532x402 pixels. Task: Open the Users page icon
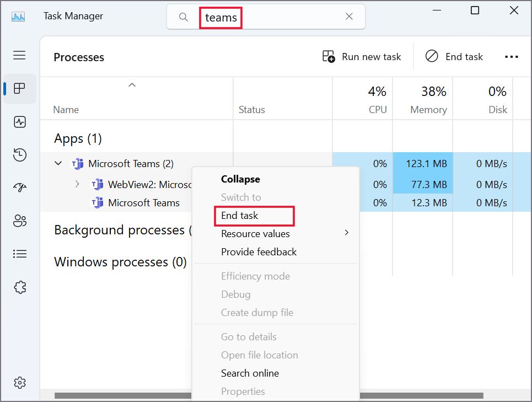click(20, 221)
